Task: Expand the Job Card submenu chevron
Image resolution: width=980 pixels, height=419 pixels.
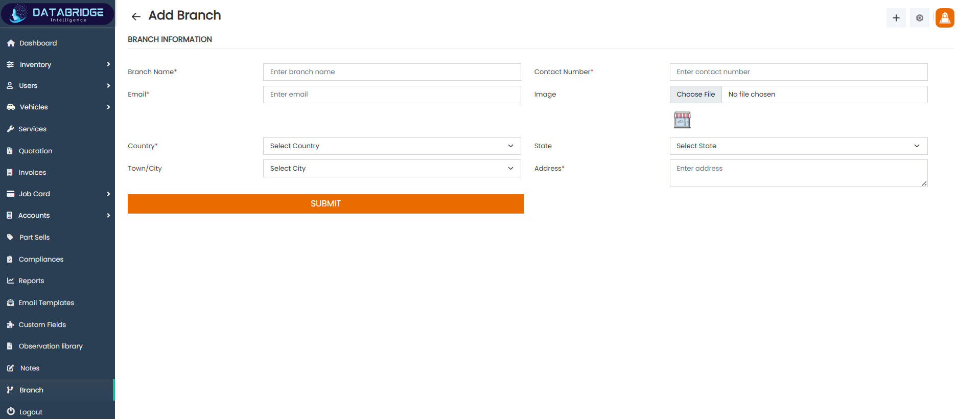Action: click(108, 194)
